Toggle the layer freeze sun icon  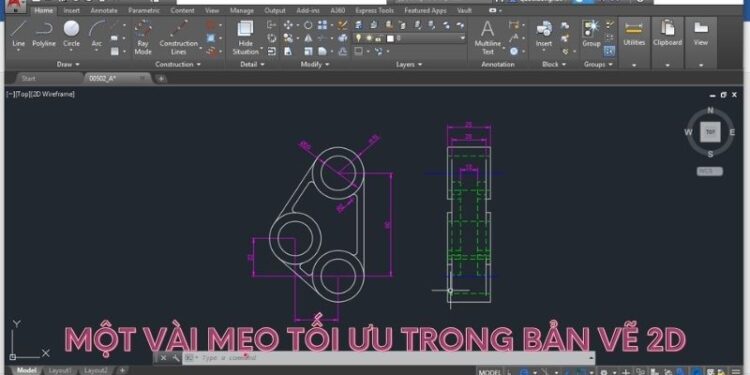coord(369,38)
